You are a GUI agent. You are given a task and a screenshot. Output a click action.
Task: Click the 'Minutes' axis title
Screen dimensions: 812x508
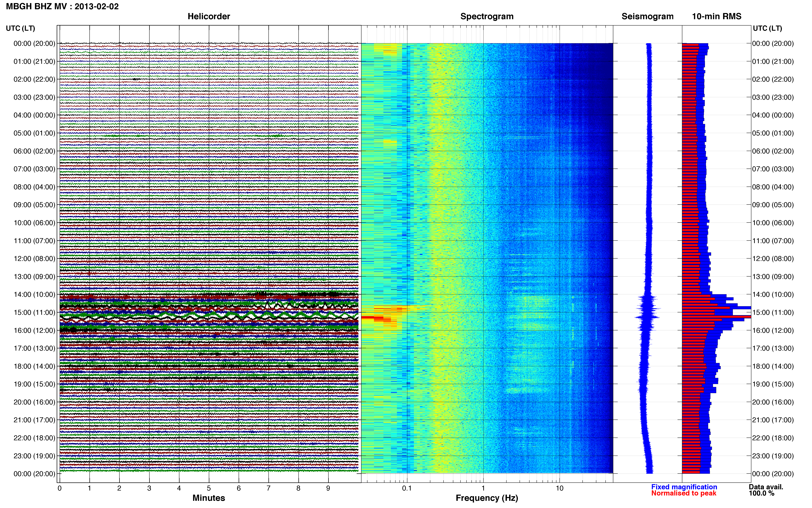208,498
